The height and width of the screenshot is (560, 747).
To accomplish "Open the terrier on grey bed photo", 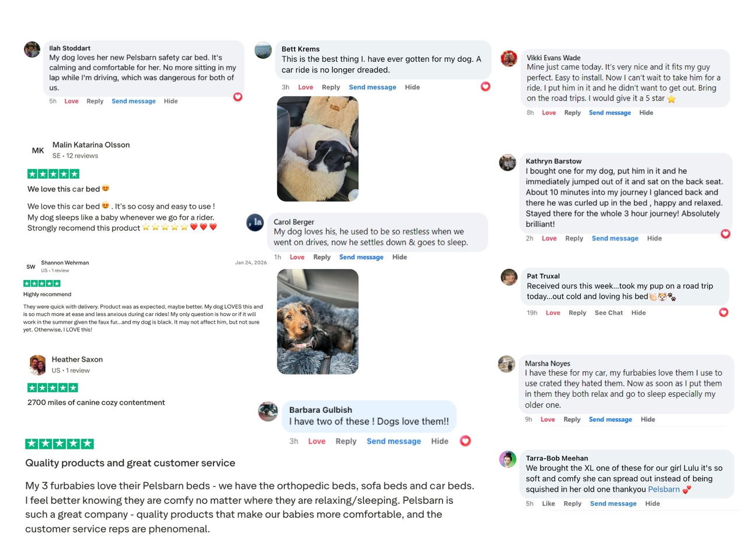I will tap(317, 321).
